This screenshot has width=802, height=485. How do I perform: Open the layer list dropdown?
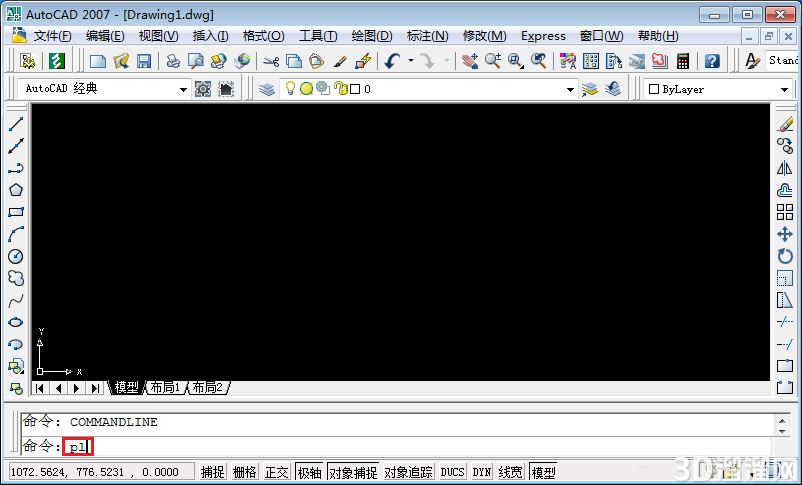coord(570,90)
